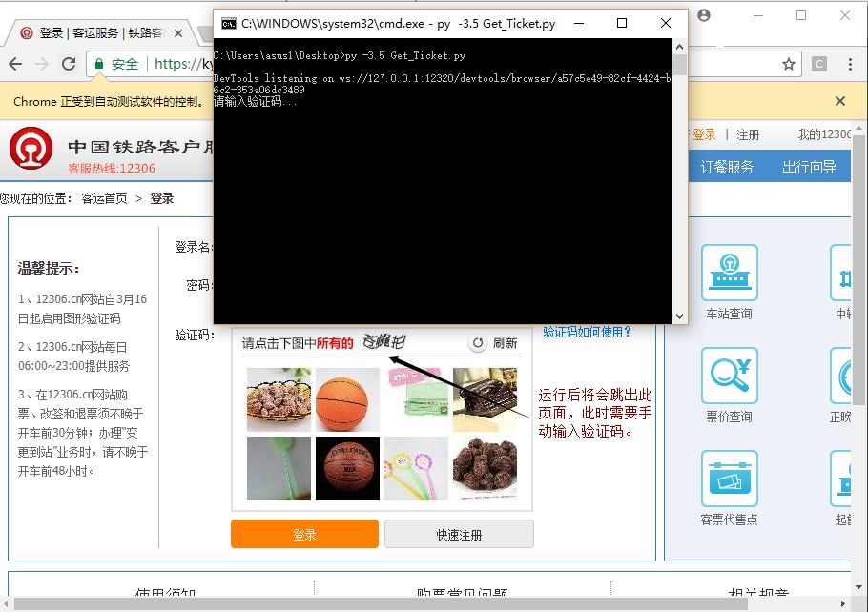Select the typewriter captcha image

(485, 399)
